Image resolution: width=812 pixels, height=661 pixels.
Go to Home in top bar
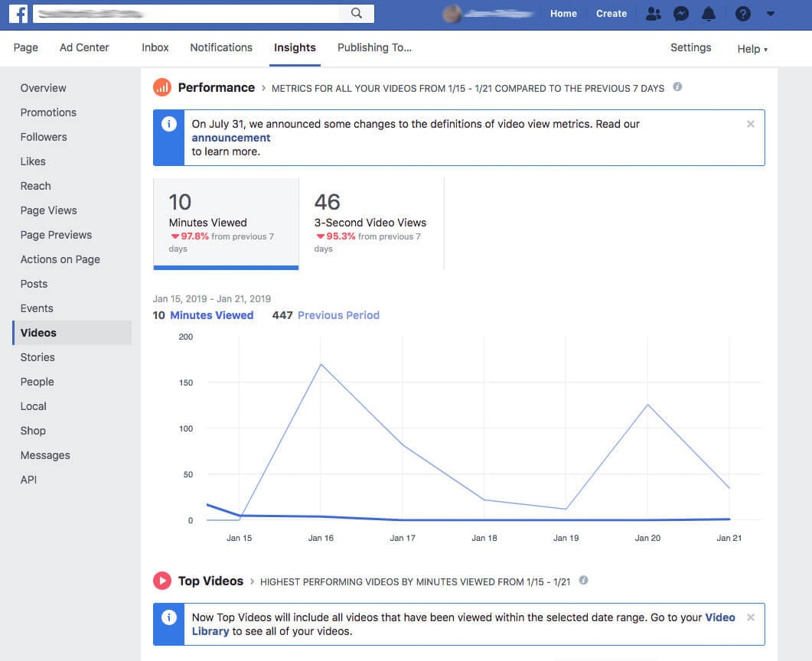coord(563,14)
